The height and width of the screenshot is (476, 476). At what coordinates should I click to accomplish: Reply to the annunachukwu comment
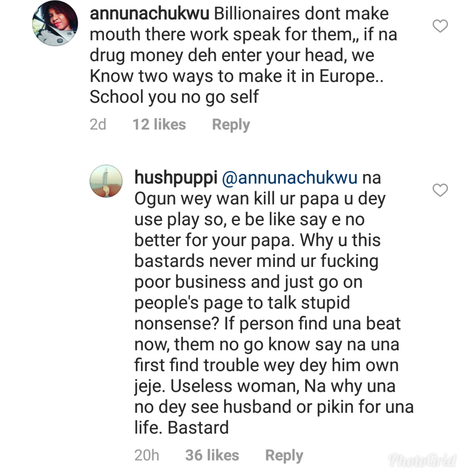point(231,124)
